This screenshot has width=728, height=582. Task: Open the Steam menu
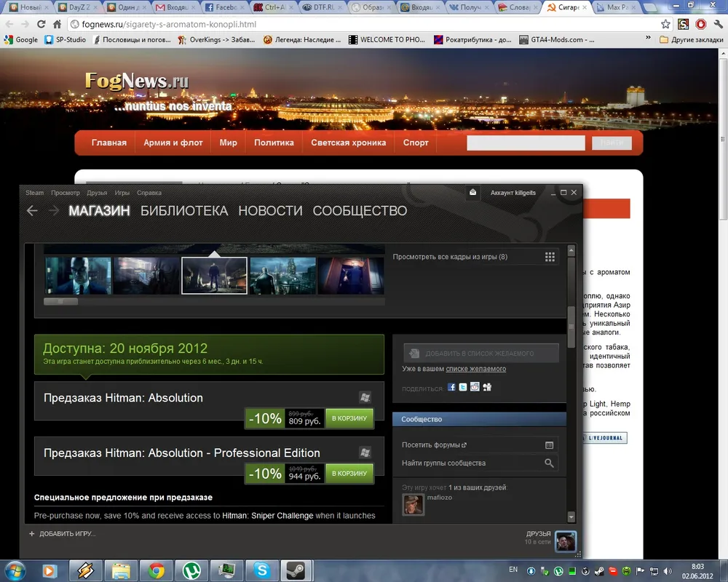point(34,193)
